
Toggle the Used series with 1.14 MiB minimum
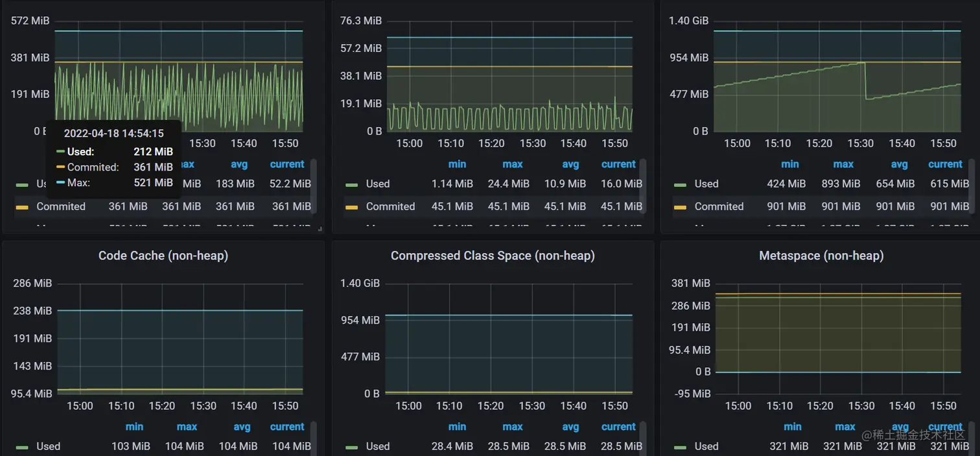377,184
